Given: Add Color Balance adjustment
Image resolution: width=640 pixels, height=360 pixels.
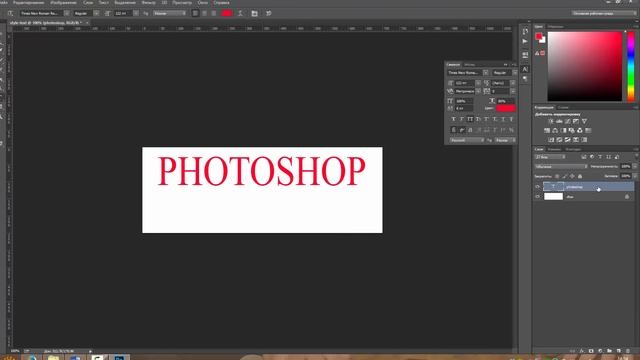Looking at the screenshot, I should click(555, 131).
